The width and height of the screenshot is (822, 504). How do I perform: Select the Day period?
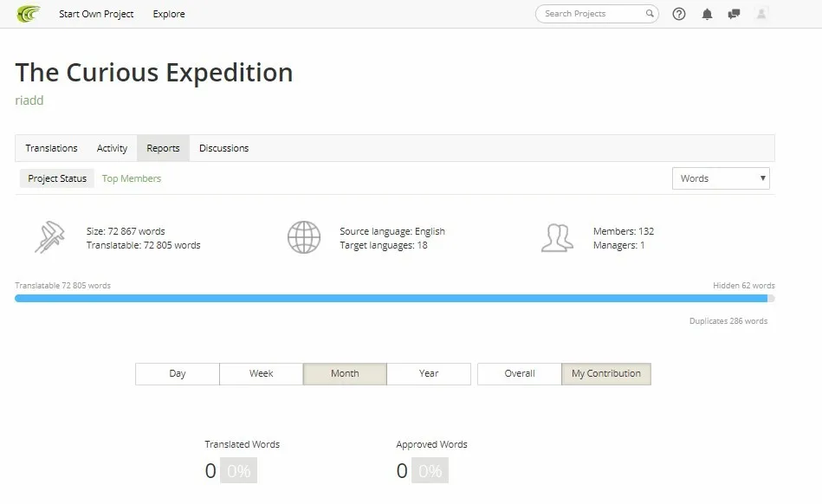coord(178,374)
